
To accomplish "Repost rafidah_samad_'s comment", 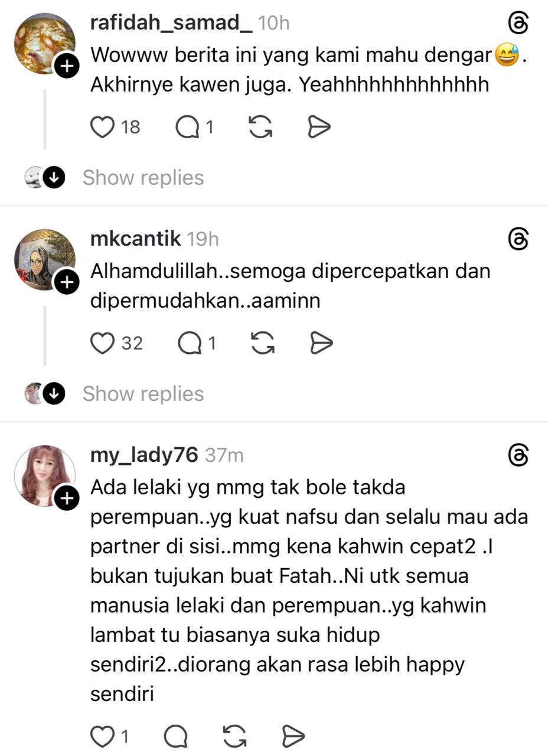I will pos(260,127).
